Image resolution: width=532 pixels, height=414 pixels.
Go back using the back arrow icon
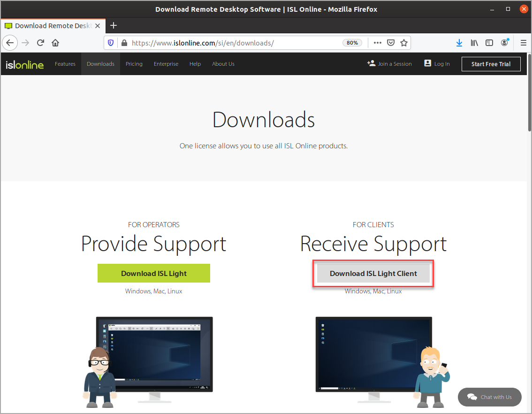tap(10, 43)
